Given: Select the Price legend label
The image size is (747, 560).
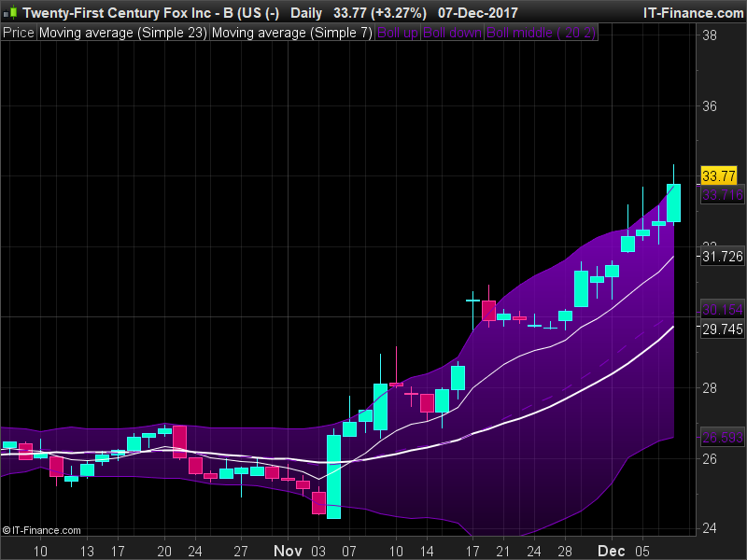Looking at the screenshot, I should 19,33.
